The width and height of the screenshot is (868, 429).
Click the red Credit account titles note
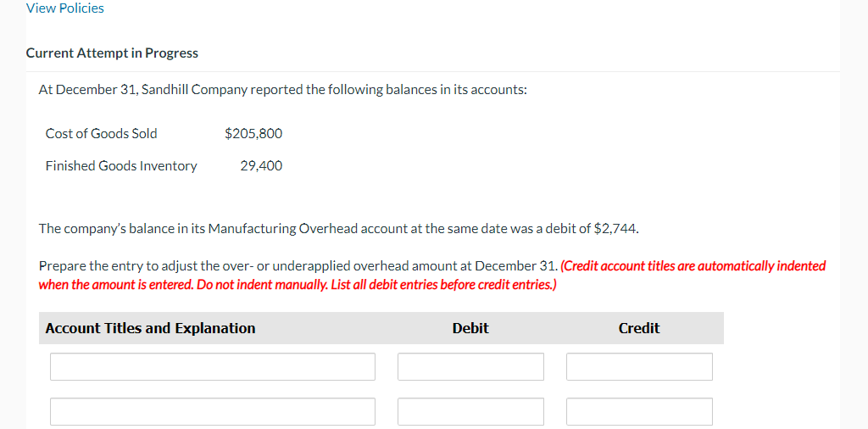(693, 265)
